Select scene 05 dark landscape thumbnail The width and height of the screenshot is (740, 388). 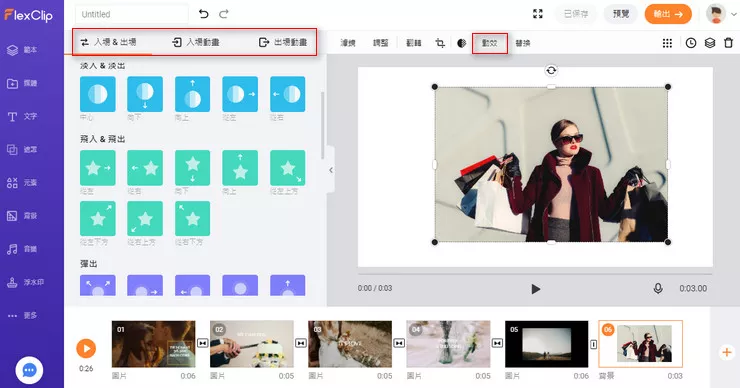coord(547,344)
